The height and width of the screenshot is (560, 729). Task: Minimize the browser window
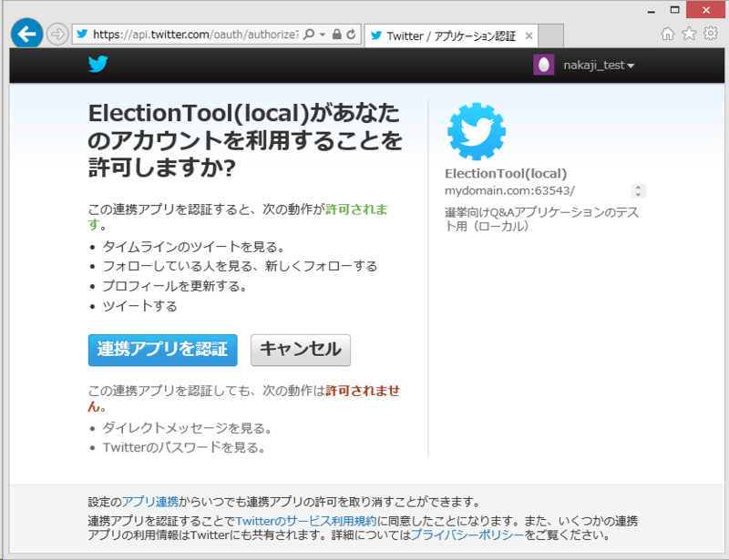[652, 10]
